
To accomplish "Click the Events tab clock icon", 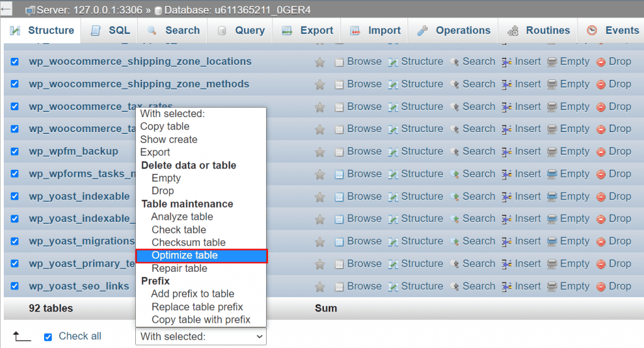I will point(592,30).
